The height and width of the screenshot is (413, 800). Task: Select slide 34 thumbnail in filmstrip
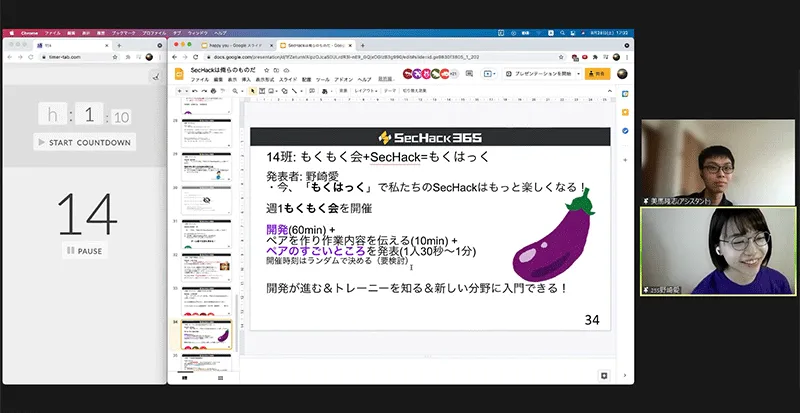point(207,335)
